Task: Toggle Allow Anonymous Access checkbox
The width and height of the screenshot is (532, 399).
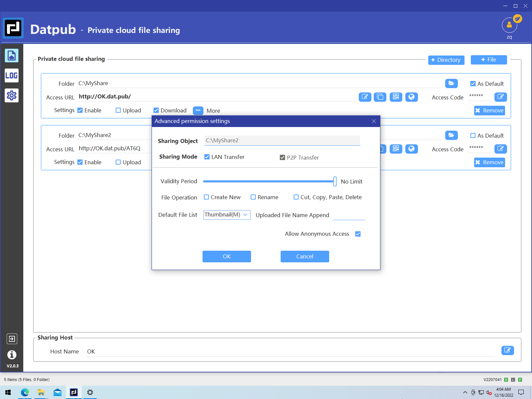Action: click(x=358, y=234)
